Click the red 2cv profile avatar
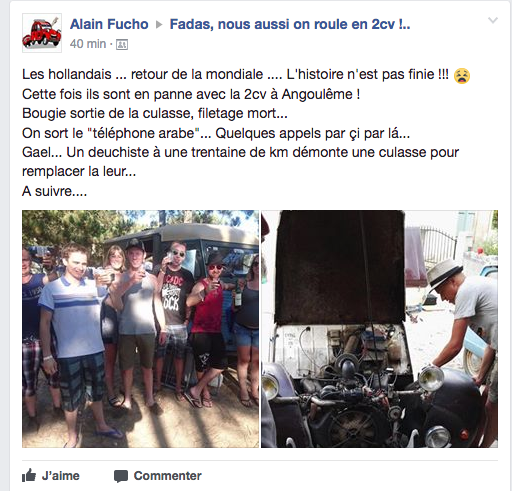Image resolution: width=512 pixels, height=491 pixels. [42, 33]
